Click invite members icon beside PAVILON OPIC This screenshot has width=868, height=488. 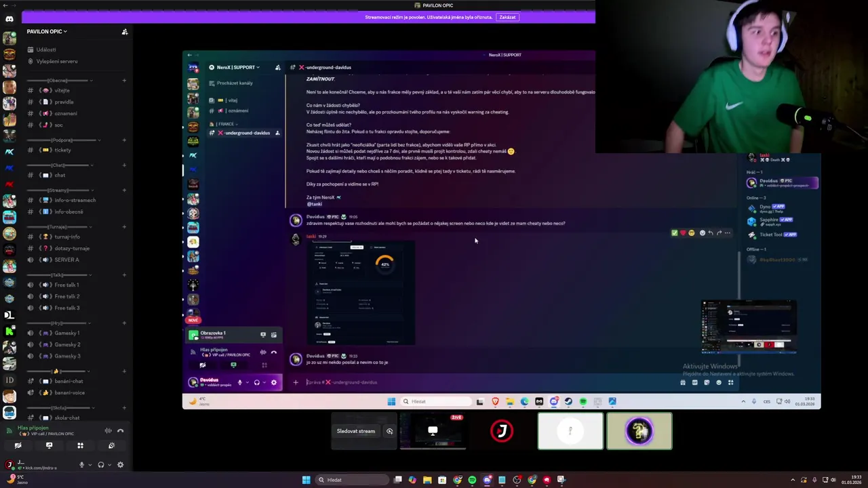125,32
